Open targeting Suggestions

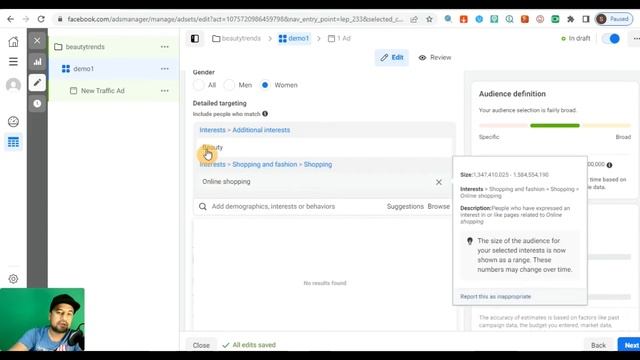(405, 207)
